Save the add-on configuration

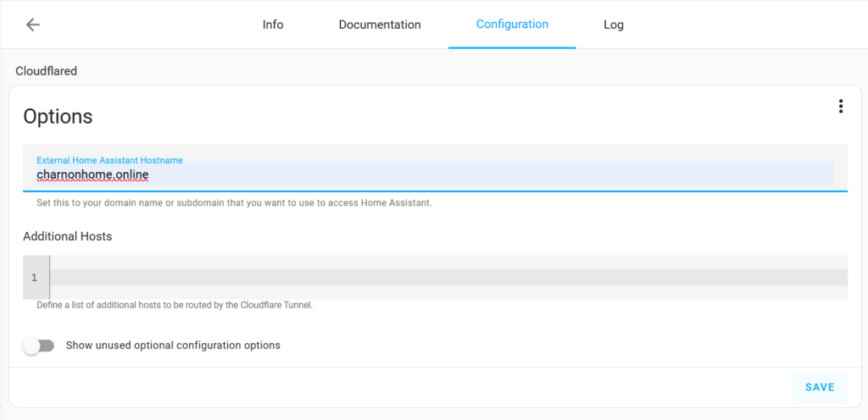click(820, 387)
